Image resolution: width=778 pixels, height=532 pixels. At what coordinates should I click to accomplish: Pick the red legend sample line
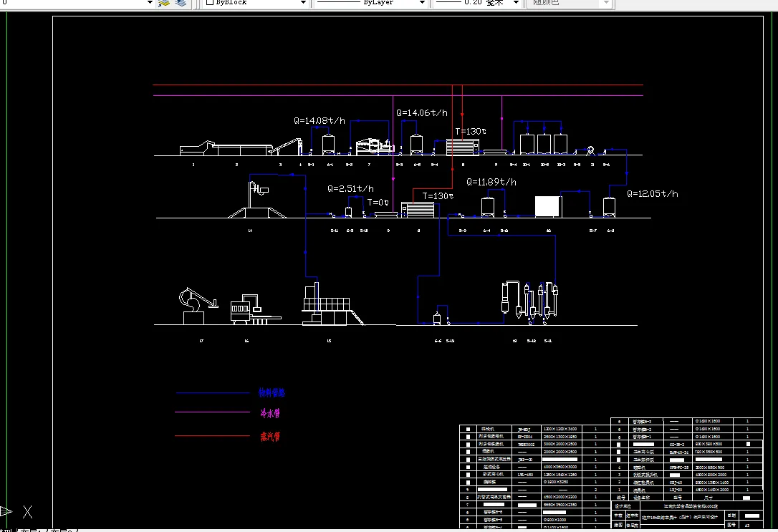tap(212, 436)
